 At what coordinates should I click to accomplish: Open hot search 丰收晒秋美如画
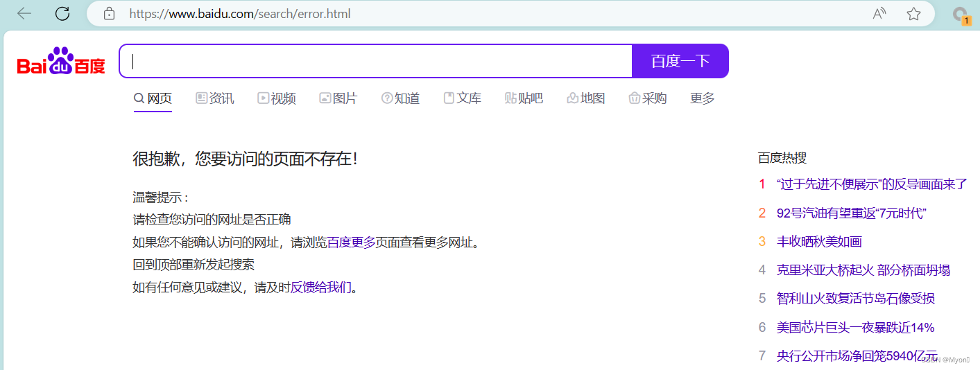coord(819,242)
